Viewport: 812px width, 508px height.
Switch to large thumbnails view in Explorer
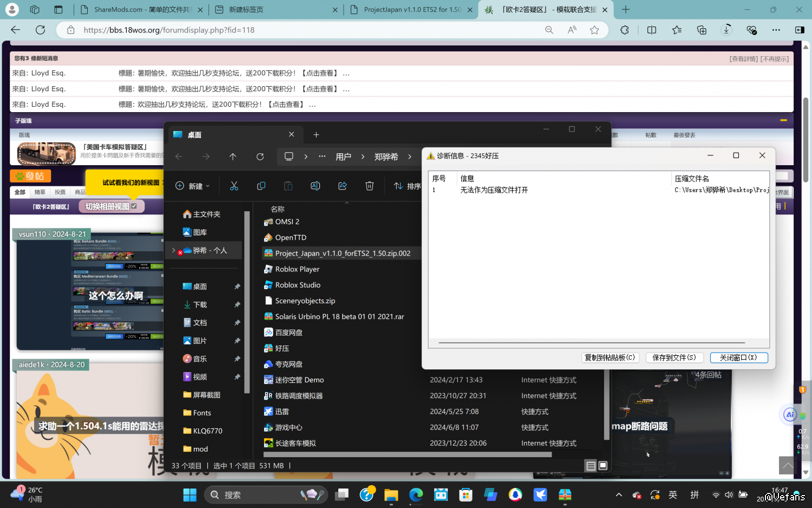(603, 466)
